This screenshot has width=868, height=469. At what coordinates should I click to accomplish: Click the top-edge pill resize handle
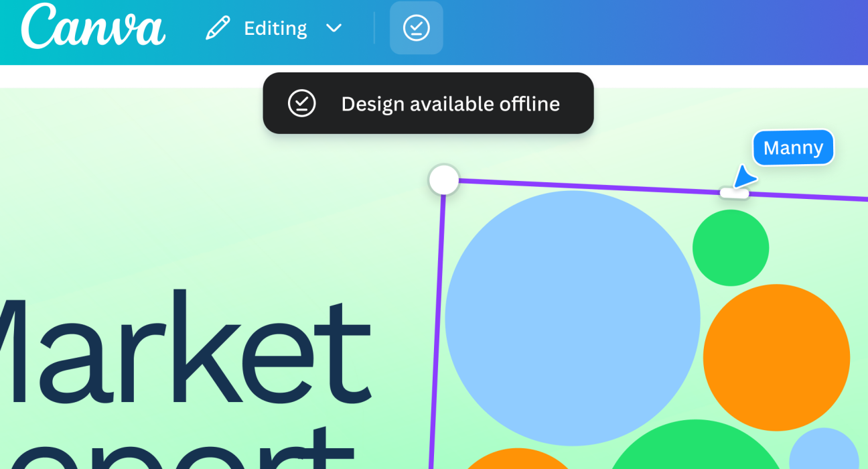[x=734, y=193]
